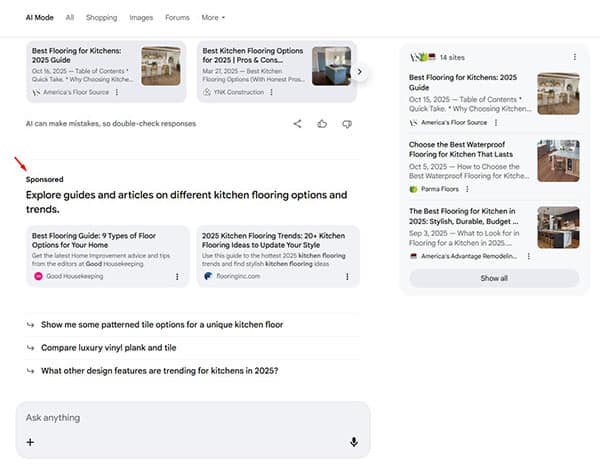This screenshot has width=600, height=473.
Task: Click the plus attach icon in prompt box
Action: coord(30,442)
